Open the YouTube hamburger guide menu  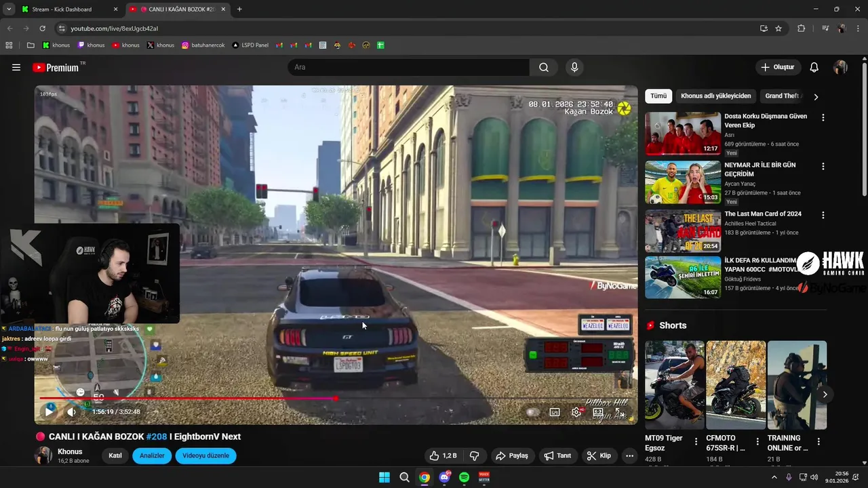[16, 67]
